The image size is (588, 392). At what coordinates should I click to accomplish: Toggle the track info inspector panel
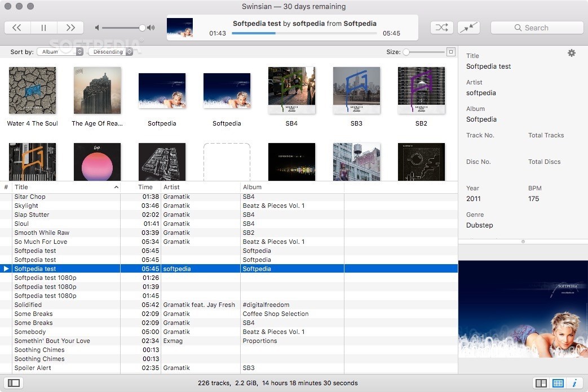click(574, 383)
